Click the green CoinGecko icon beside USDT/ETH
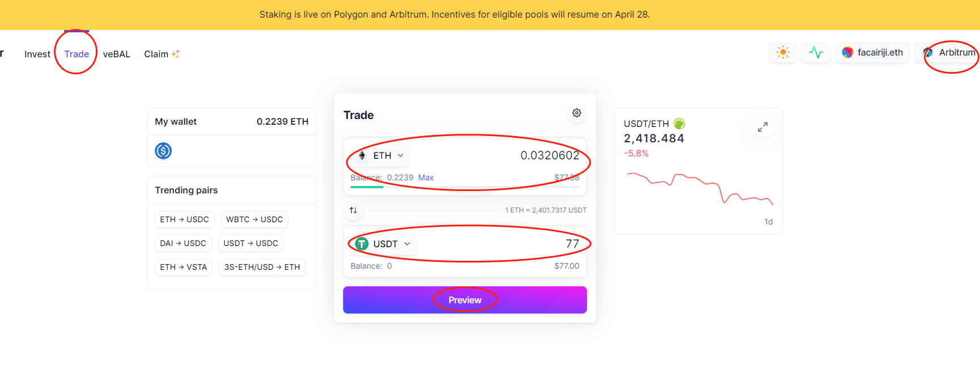Screen dimensions: 980x377 679,124
